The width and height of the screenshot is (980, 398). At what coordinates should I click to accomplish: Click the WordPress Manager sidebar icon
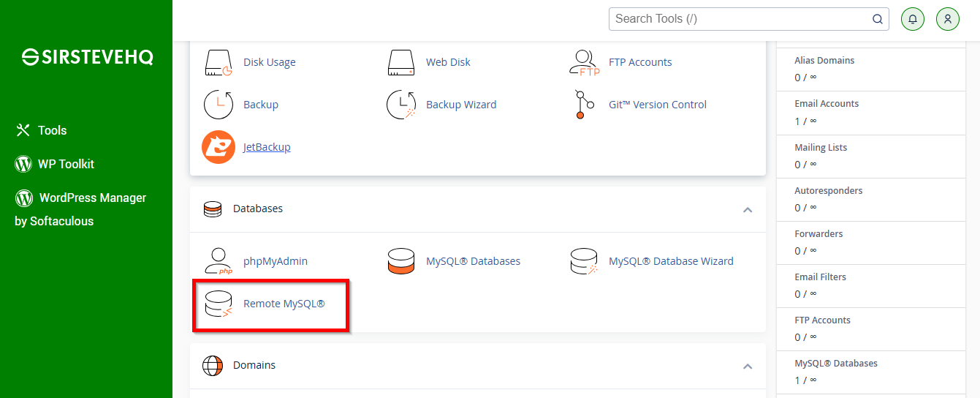click(x=24, y=198)
